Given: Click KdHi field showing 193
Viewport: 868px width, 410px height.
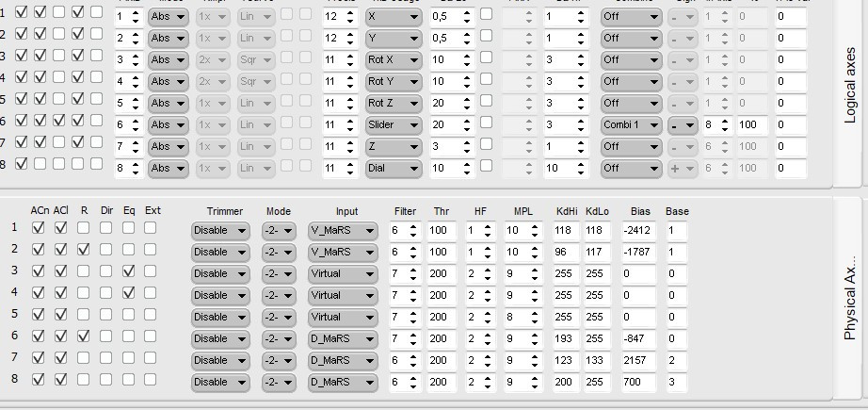Looking at the screenshot, I should tap(567, 338).
